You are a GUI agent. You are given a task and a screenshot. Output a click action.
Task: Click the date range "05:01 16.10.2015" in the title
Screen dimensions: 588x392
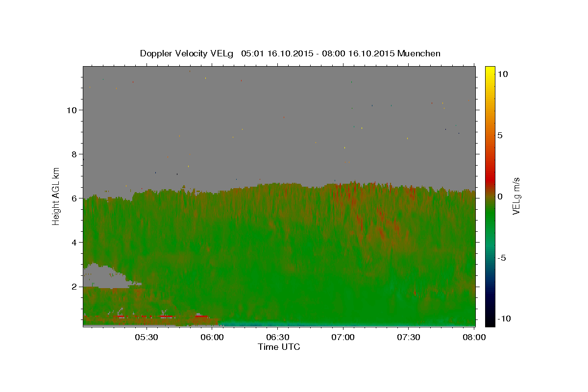(x=276, y=53)
